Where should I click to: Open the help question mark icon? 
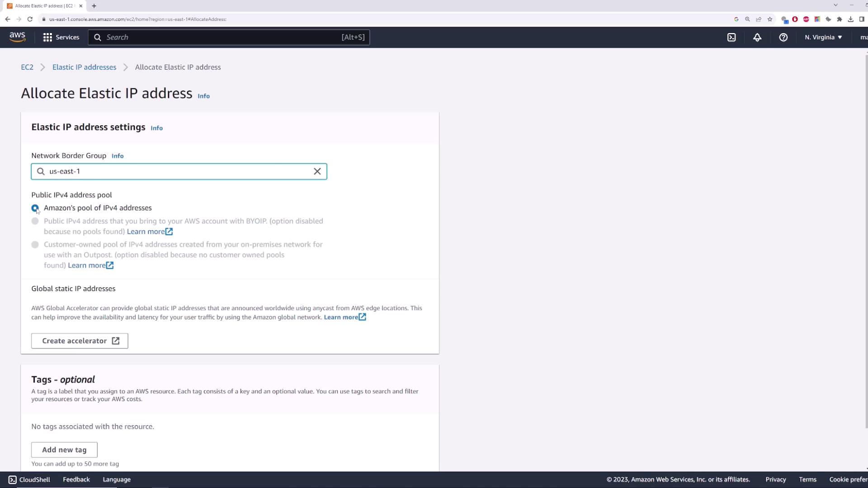[783, 38]
